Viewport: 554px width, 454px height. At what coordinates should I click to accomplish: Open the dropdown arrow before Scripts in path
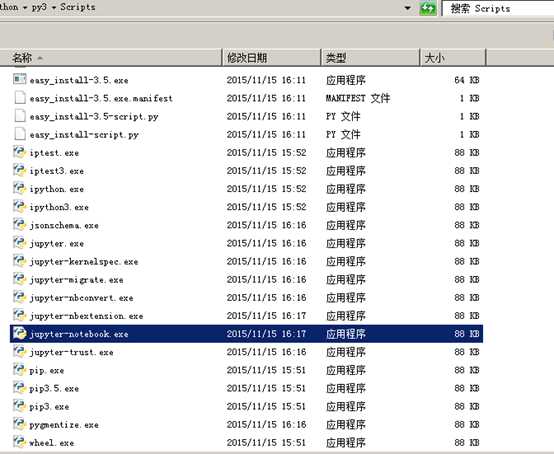pos(54,7)
